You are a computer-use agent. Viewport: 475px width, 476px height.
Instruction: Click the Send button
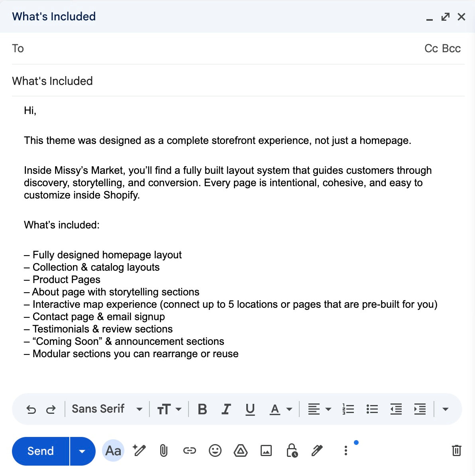coord(41,451)
